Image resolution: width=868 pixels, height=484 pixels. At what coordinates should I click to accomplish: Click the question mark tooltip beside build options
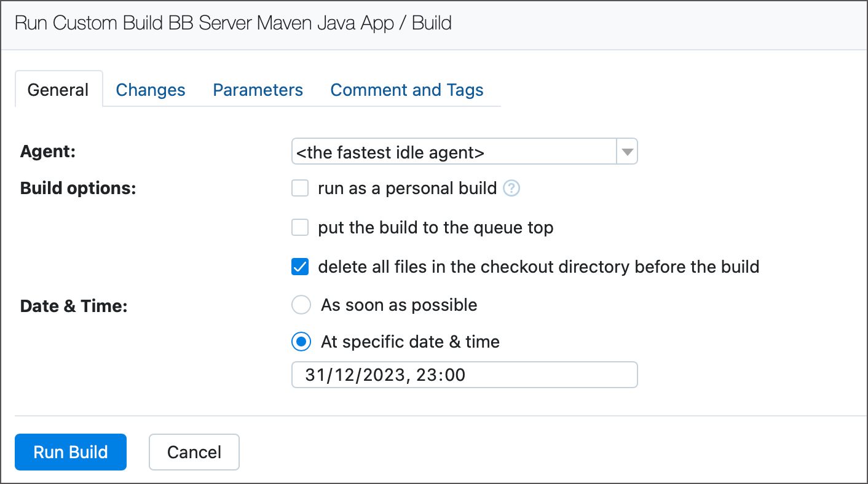[x=511, y=188]
